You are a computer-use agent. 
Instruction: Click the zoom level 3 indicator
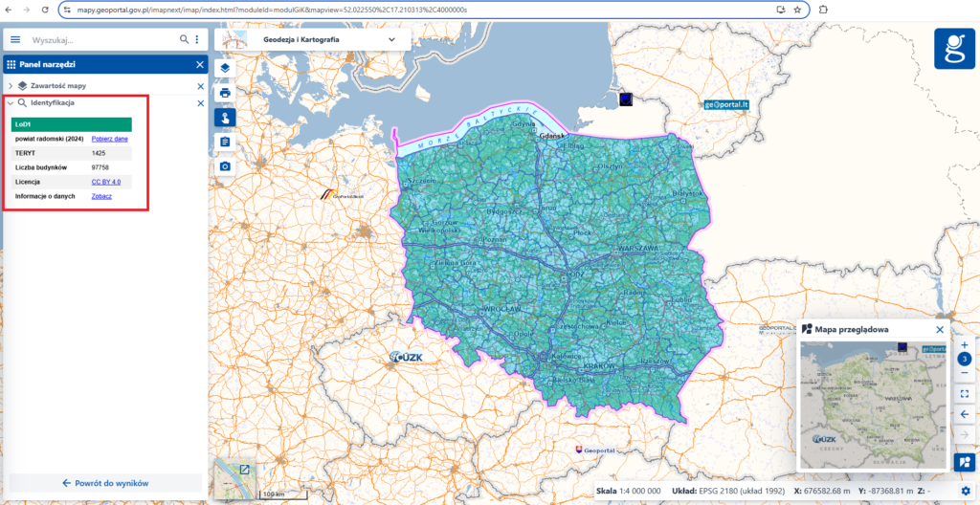(x=965, y=360)
